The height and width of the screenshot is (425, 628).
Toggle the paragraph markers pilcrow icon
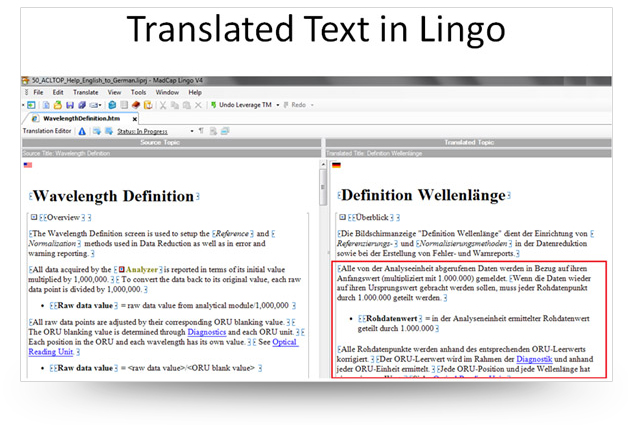pos(201,131)
